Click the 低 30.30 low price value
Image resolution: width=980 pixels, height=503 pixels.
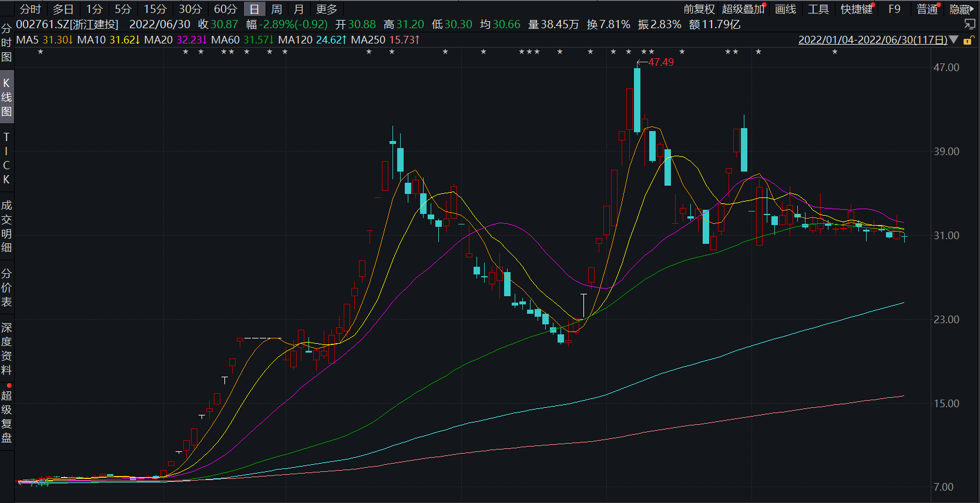click(452, 24)
